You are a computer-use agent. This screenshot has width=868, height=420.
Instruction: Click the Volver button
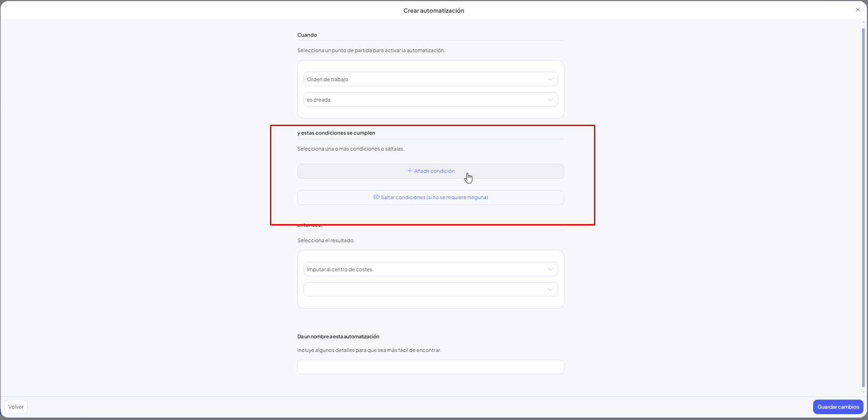(16, 407)
